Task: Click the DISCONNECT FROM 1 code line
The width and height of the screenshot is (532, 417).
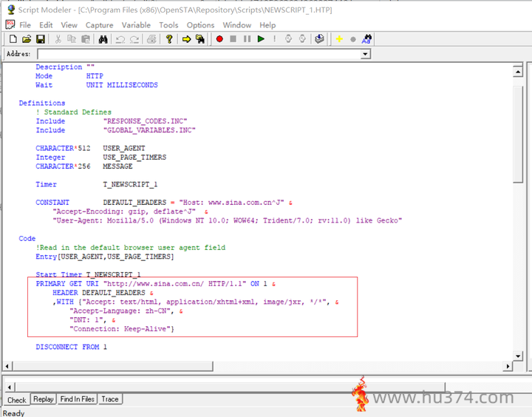Action: (x=71, y=347)
